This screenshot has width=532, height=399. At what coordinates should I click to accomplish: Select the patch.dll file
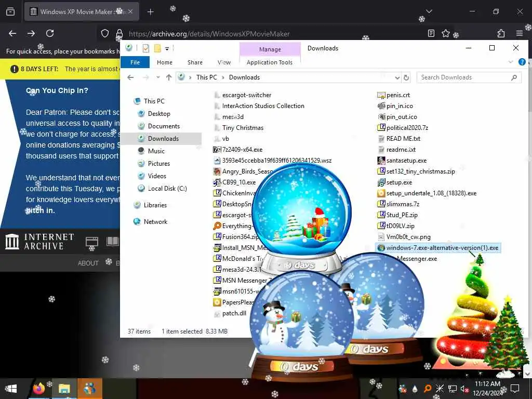(x=234, y=313)
